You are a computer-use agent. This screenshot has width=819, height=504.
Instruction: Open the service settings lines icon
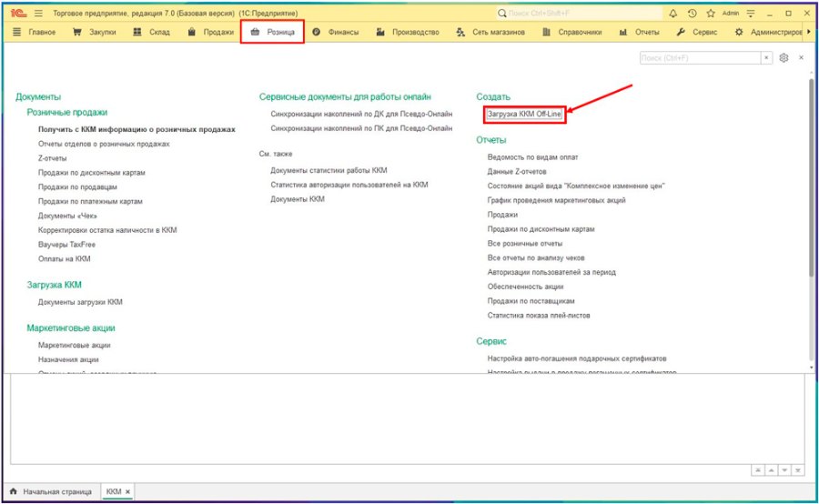(x=751, y=13)
